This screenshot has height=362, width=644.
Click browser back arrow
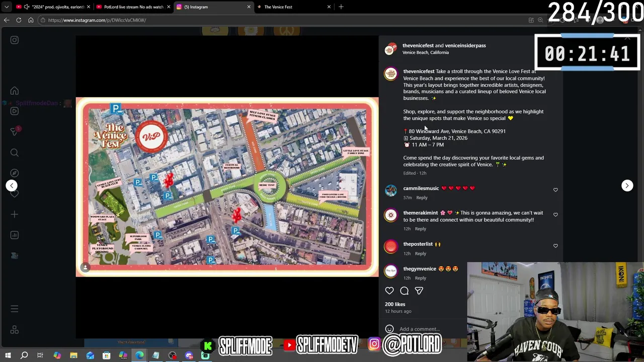coord(7,20)
